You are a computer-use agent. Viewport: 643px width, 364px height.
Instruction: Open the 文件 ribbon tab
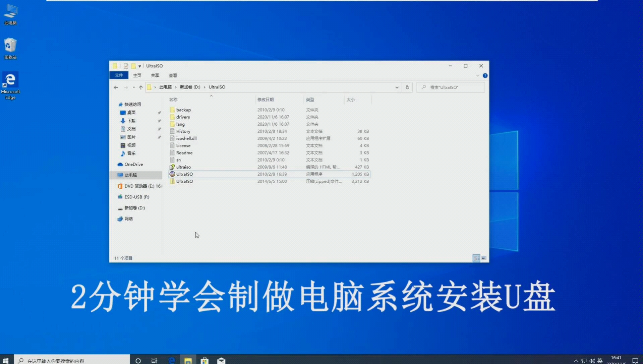click(x=119, y=75)
